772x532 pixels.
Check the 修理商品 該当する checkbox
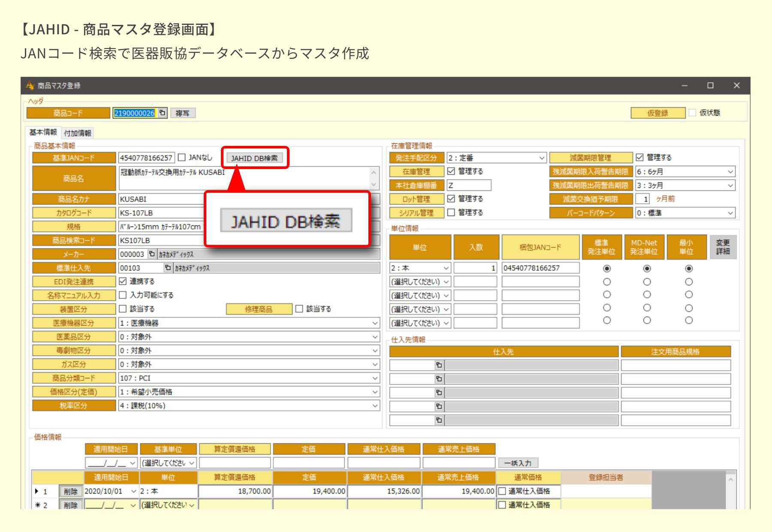pyautogui.click(x=299, y=308)
